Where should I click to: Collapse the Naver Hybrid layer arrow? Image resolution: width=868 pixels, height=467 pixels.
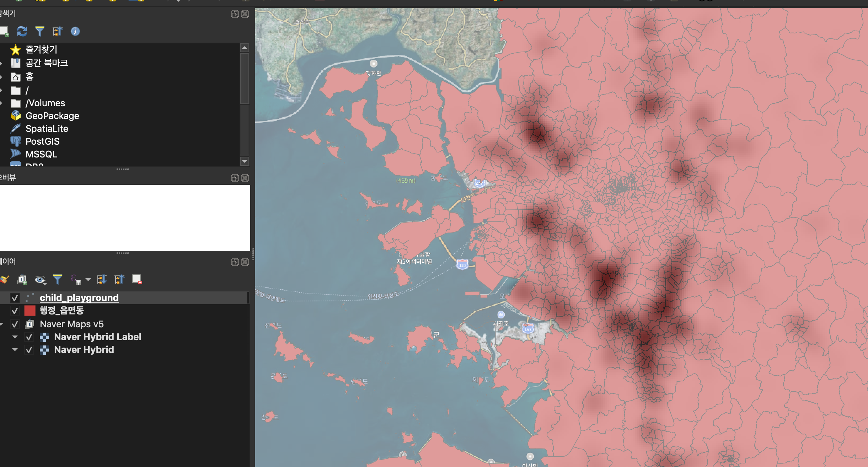(x=15, y=350)
